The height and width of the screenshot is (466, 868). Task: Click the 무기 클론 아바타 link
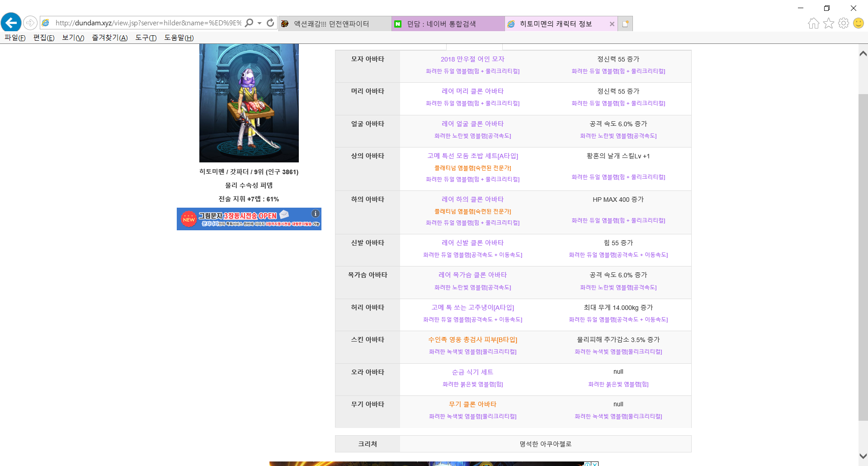pos(472,404)
